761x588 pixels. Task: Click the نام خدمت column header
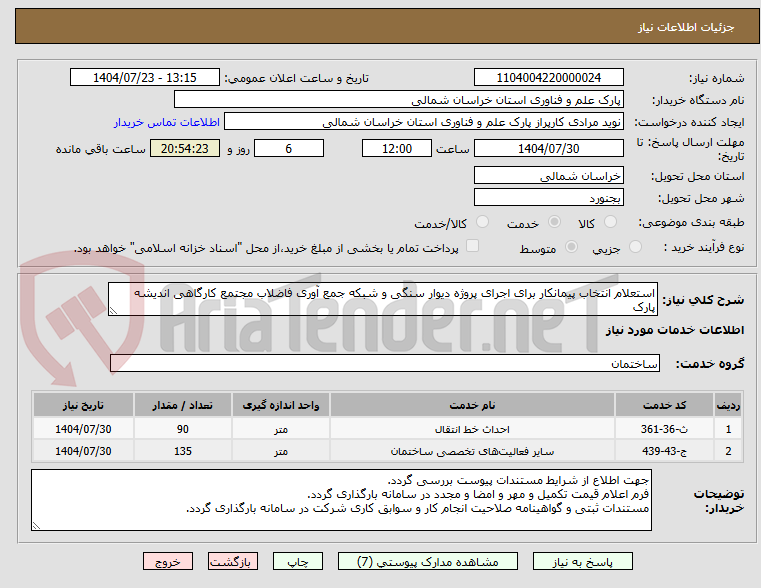(x=472, y=405)
